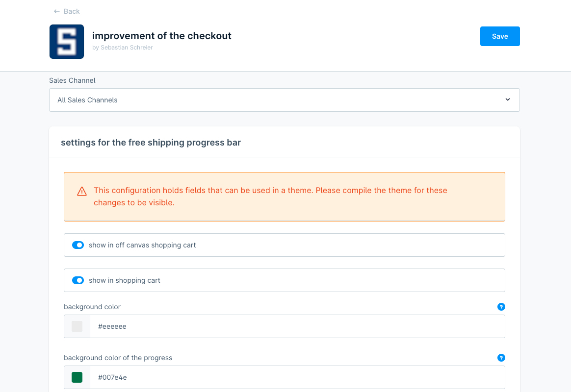The image size is (571, 392).
Task: Open help for background color of the progress
Action: 501,358
